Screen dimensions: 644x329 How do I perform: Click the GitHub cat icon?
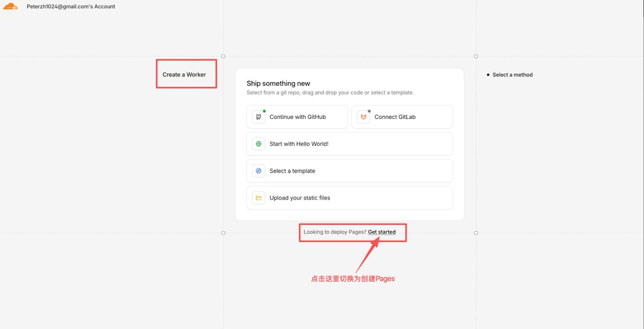pyautogui.click(x=259, y=117)
